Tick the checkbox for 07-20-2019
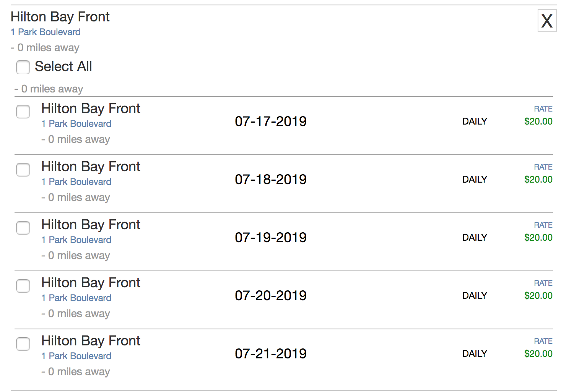The image size is (569, 392). pos(23,286)
